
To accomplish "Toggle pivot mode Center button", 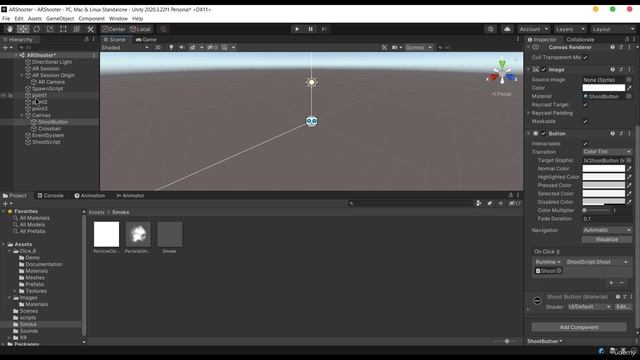I will pos(113,29).
